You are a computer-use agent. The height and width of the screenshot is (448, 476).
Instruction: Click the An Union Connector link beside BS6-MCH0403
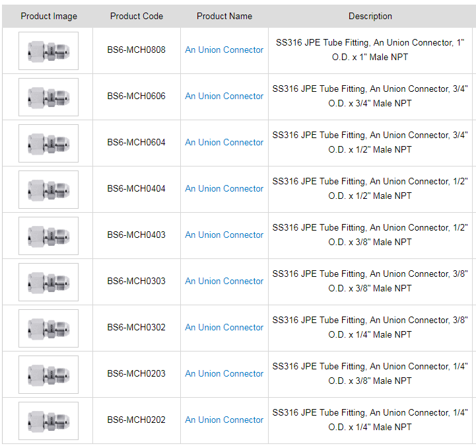click(224, 235)
